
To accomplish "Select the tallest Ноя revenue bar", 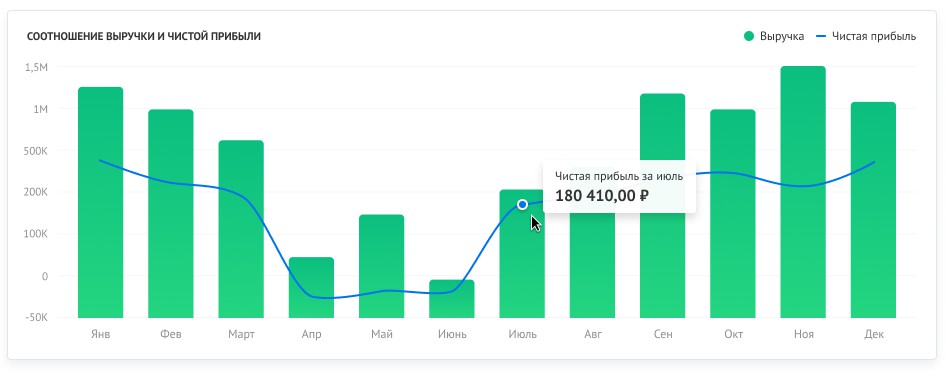I will coord(803,192).
